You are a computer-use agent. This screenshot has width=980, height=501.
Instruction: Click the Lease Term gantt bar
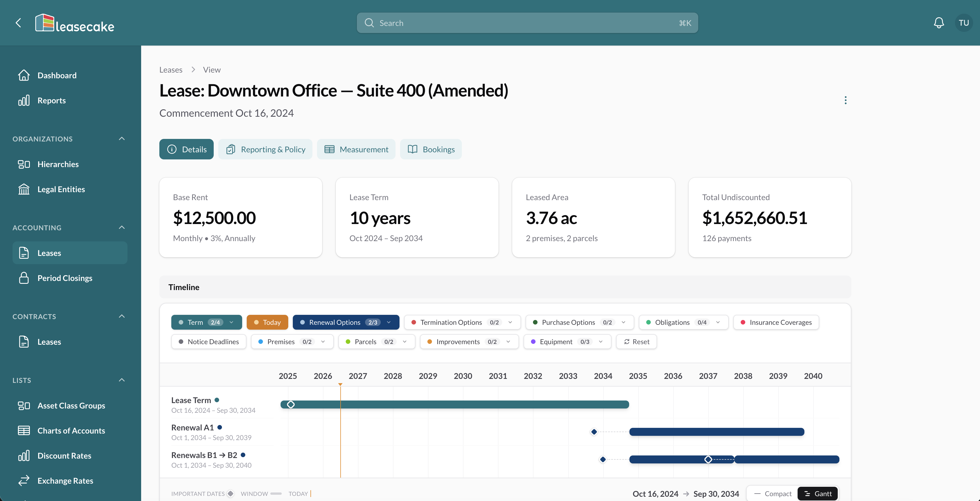pos(455,404)
